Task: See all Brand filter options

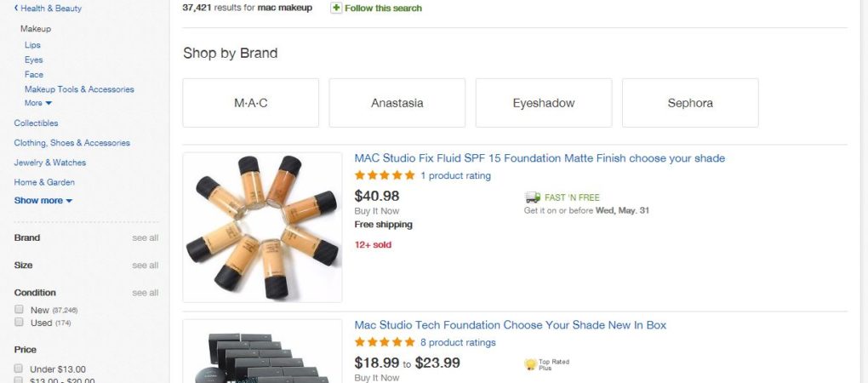Action: tap(145, 238)
